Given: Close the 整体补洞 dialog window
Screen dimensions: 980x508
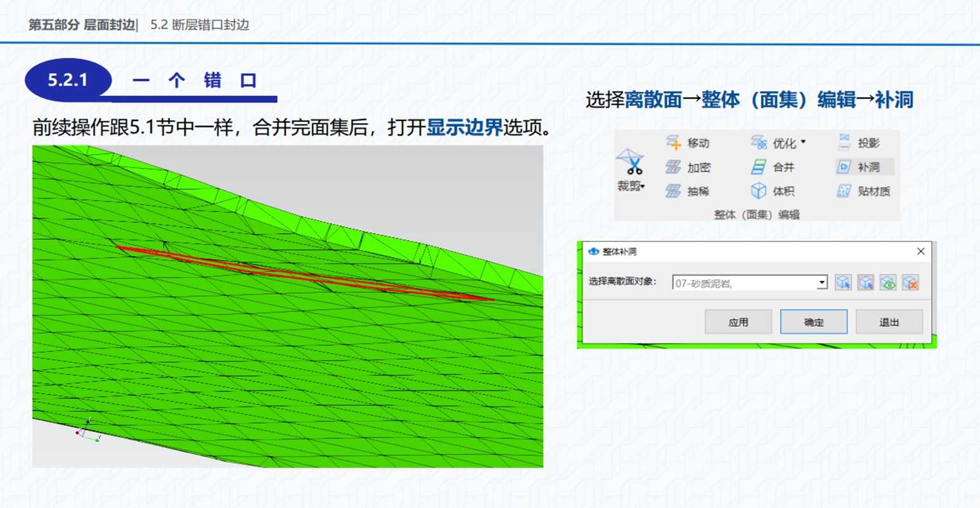Looking at the screenshot, I should coord(920,251).
